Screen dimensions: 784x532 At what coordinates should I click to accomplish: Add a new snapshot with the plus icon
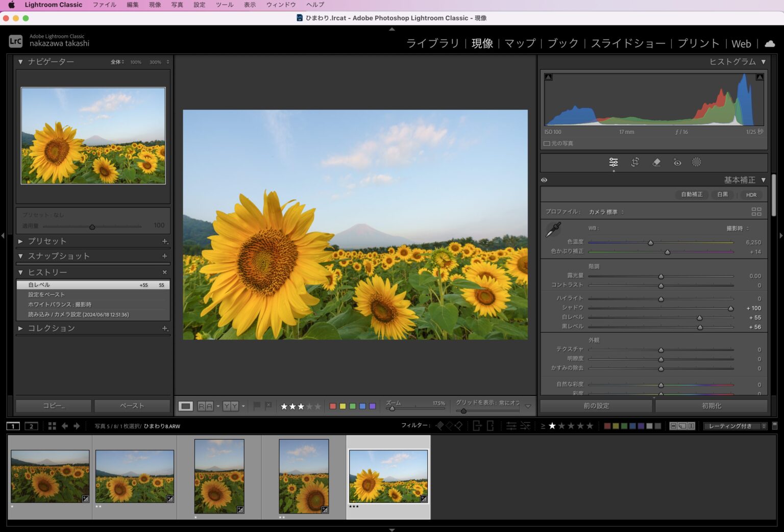click(165, 256)
